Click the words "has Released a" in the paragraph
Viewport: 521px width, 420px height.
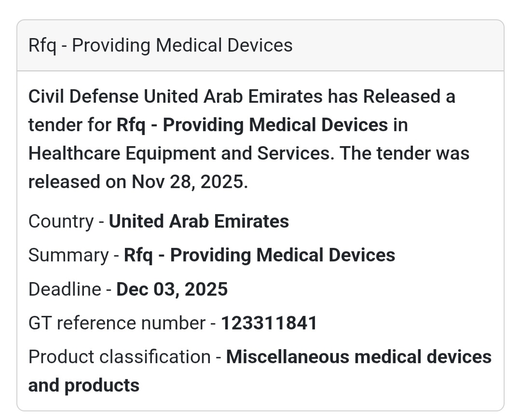(x=391, y=96)
